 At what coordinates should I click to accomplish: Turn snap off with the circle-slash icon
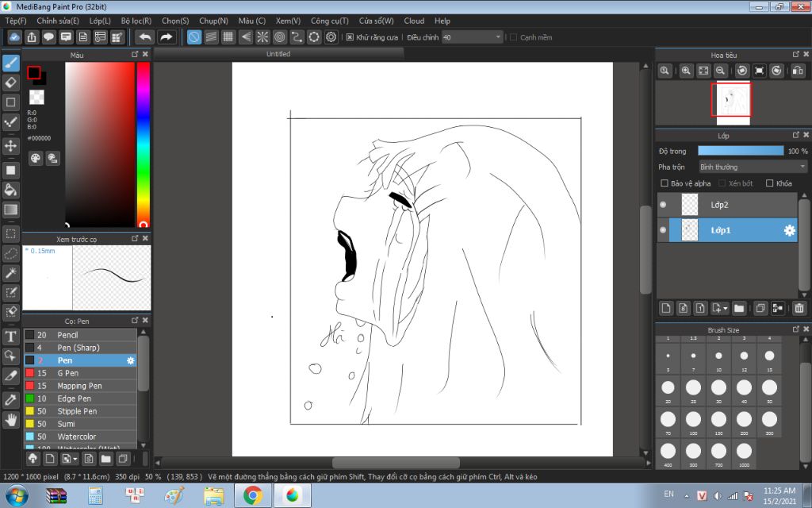tap(194, 37)
